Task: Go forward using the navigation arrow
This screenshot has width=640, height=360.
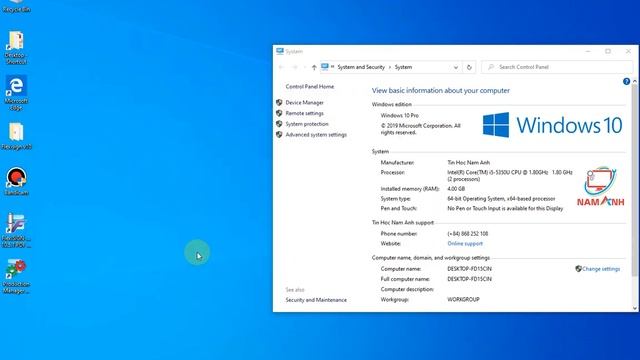Action: tap(295, 67)
